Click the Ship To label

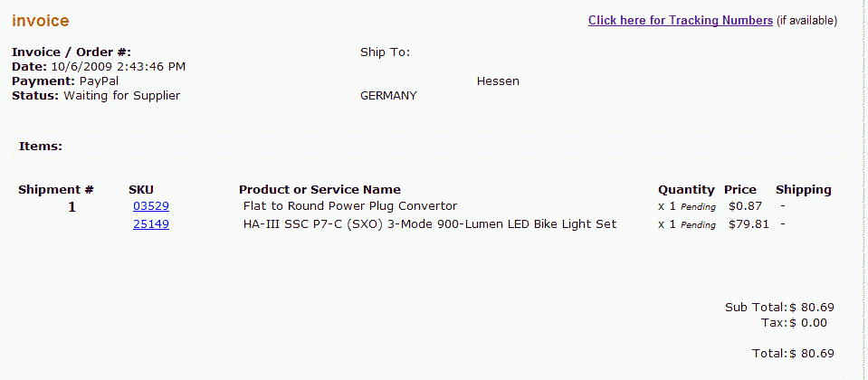click(x=385, y=52)
